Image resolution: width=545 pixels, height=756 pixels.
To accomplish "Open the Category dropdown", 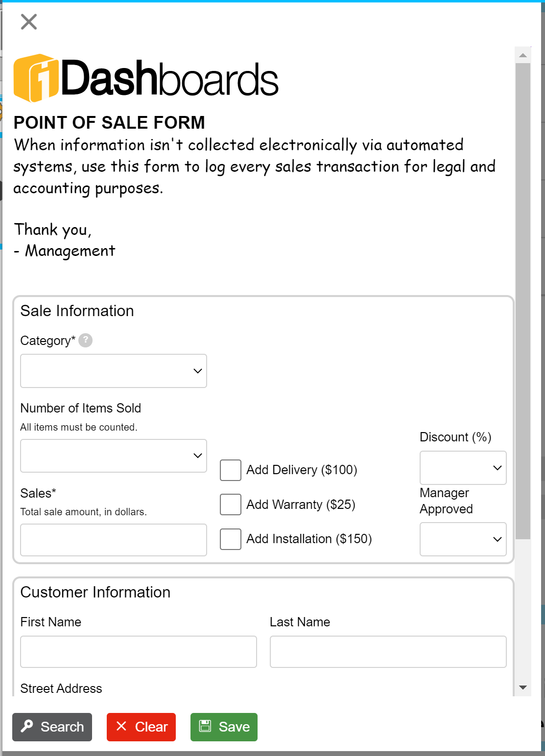I will click(114, 371).
